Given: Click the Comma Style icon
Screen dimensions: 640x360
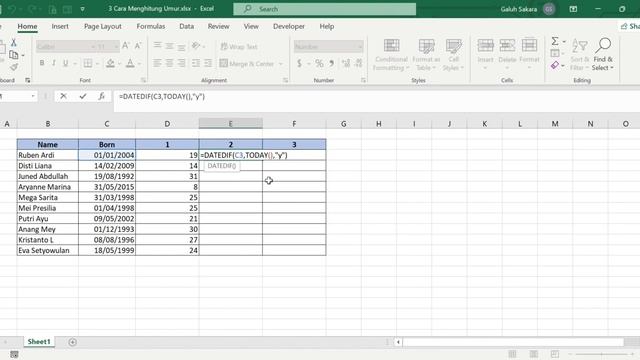Looking at the screenshot, I should click(331, 63).
